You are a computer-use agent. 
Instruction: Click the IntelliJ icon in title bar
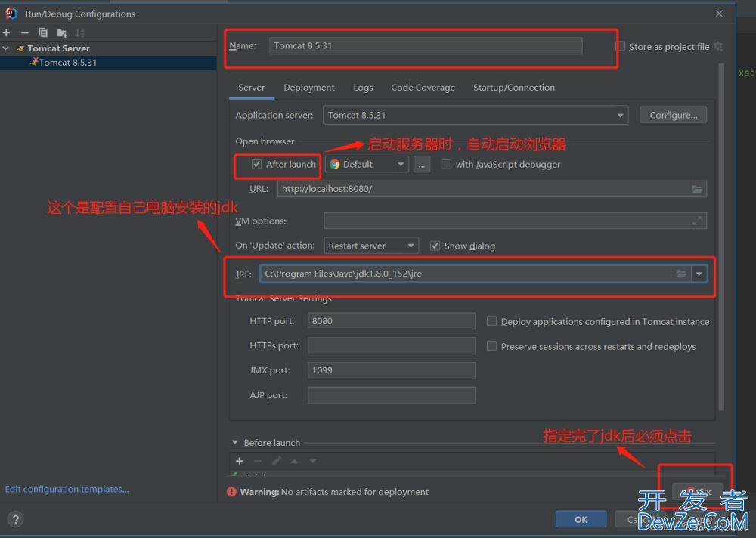(x=11, y=14)
